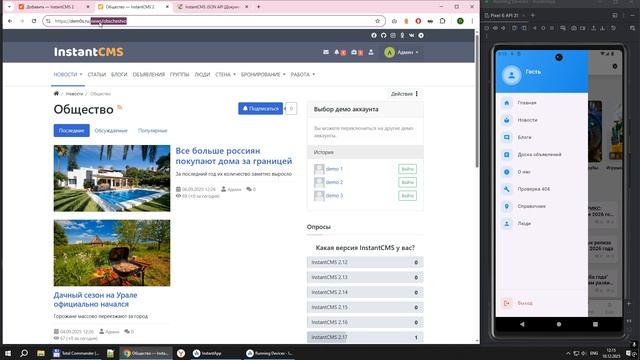Open the Блоги menu item
Image resolution: width=640 pixels, height=360 pixels.
tap(119, 74)
